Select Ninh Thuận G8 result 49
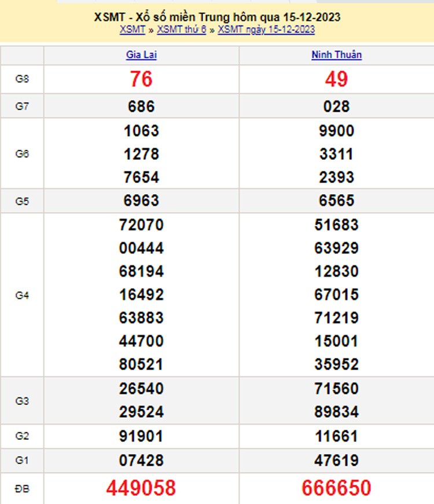This screenshot has width=434, height=504. [x=336, y=79]
